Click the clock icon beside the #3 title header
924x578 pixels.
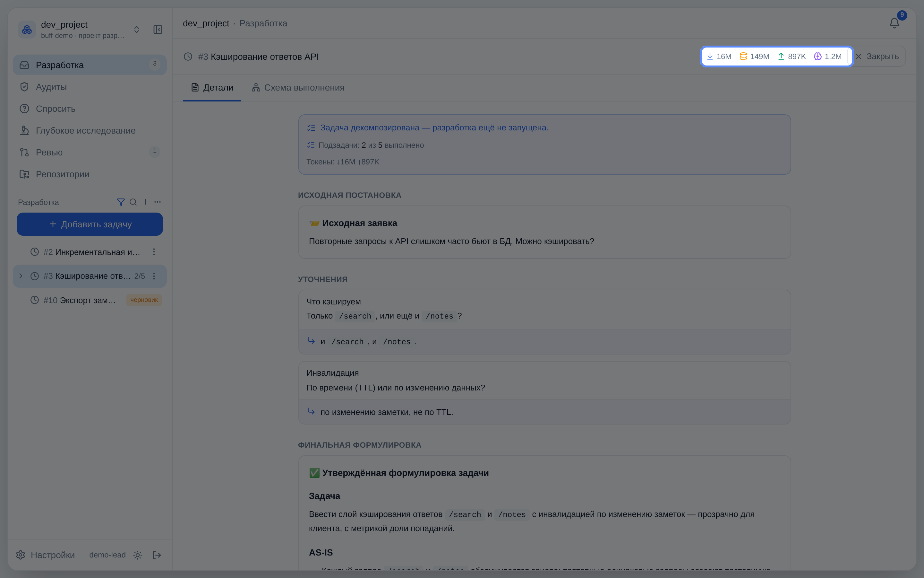188,57
